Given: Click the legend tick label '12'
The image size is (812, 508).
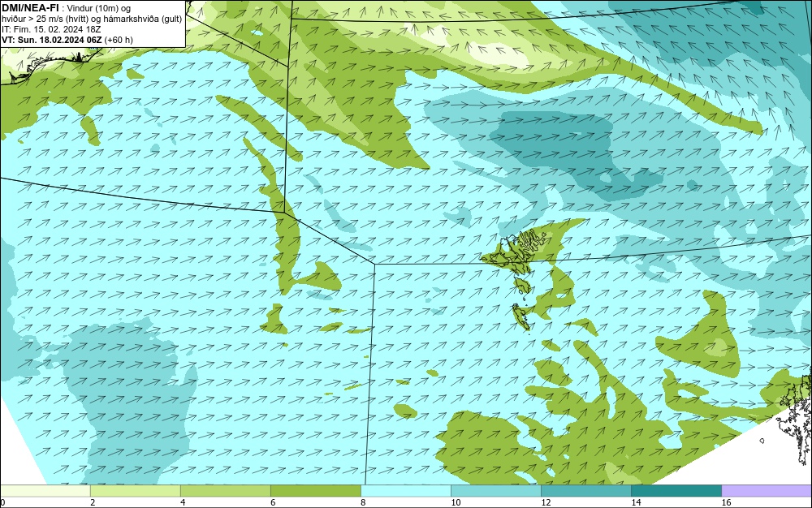Looking at the screenshot, I should [x=546, y=502].
